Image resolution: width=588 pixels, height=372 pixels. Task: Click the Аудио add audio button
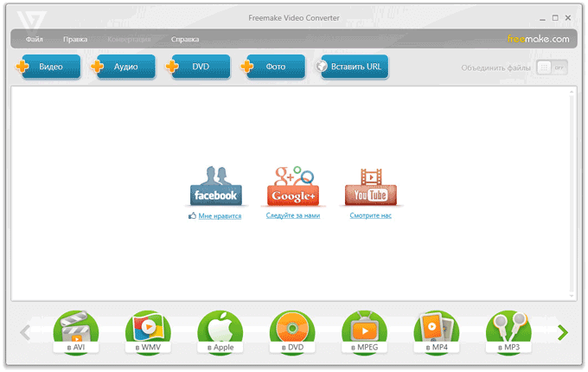tap(125, 67)
